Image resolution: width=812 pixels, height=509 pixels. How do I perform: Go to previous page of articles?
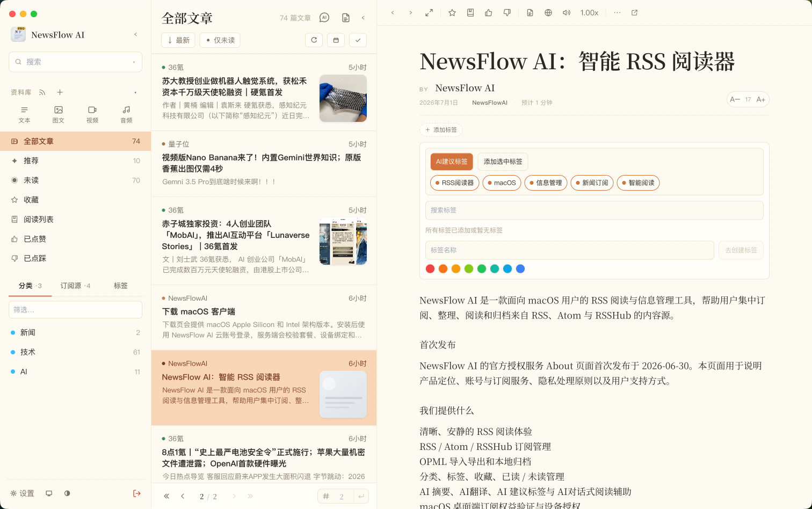183,496
